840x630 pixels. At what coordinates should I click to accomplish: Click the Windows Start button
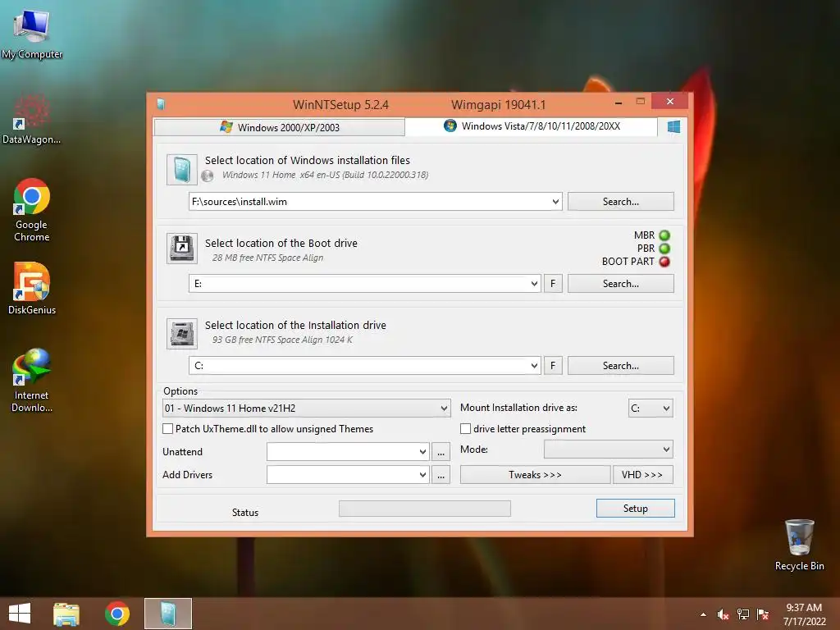click(x=20, y=614)
